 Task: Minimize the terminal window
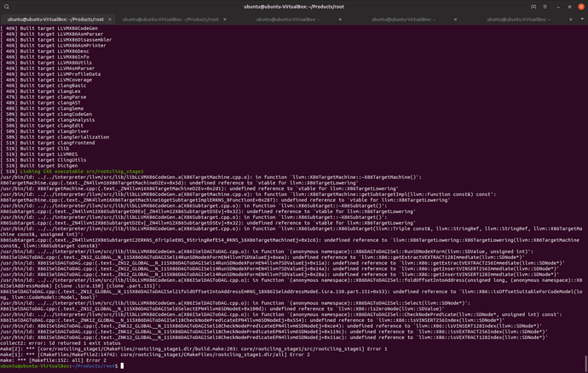pyautogui.click(x=559, y=6)
